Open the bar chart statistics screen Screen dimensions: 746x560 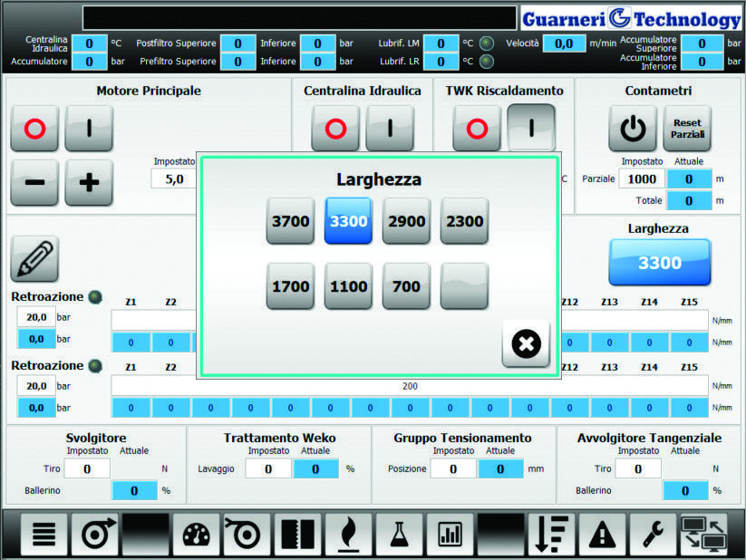point(451,534)
